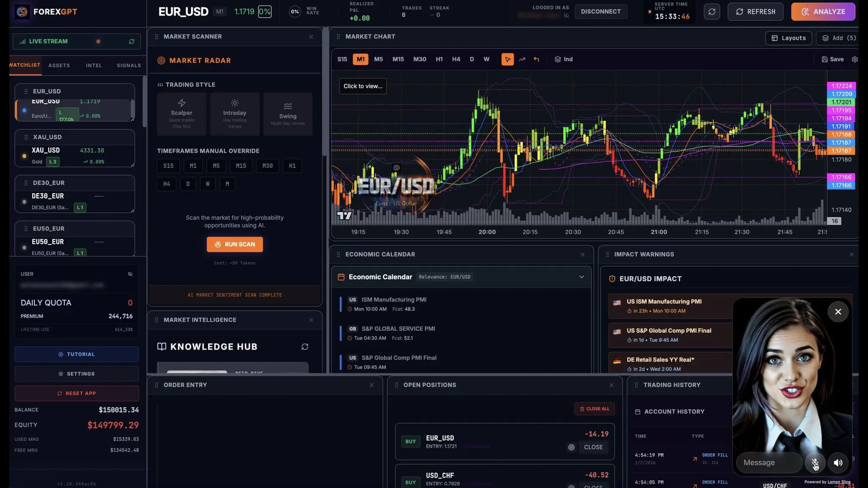The height and width of the screenshot is (488, 868).
Task: Click the Reset App button
Action: tap(77, 394)
